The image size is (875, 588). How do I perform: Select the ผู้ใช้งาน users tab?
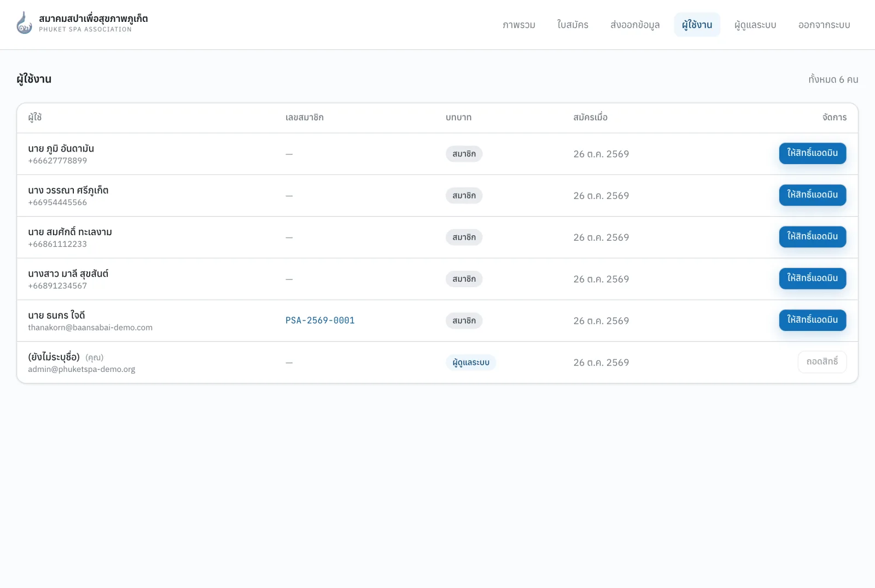coord(697,25)
